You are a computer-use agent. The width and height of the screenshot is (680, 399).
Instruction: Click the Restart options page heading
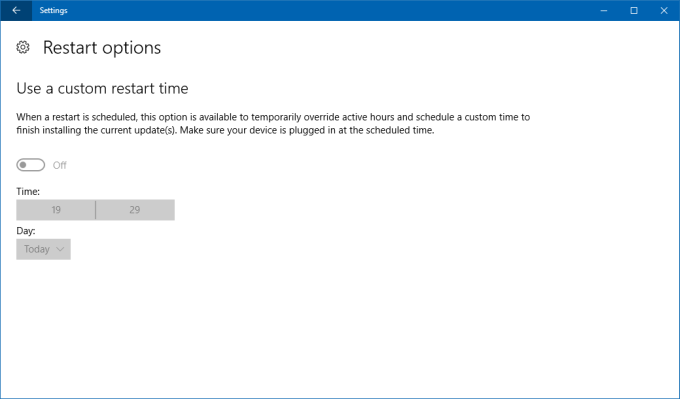tap(102, 48)
